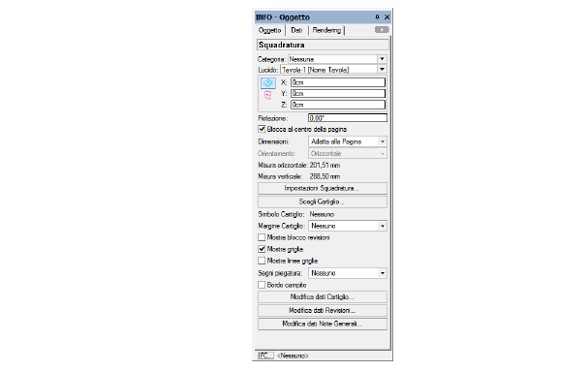Select the pink screen plane mode icon
Viewport: 588px width, 371px height.
tap(267, 95)
